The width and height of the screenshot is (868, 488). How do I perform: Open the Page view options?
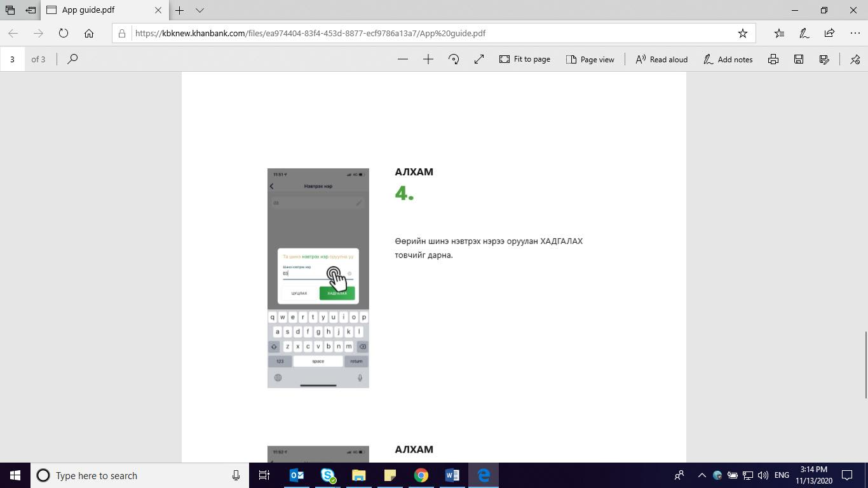point(590,59)
